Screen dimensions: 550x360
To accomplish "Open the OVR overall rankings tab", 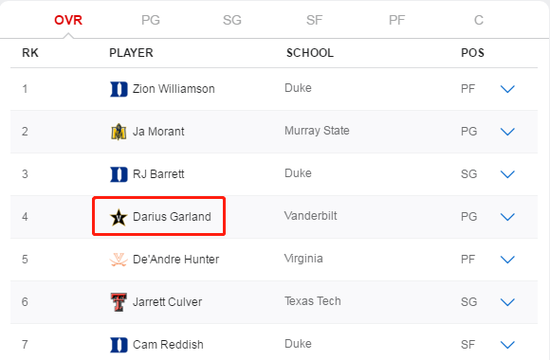I will pyautogui.click(x=68, y=20).
